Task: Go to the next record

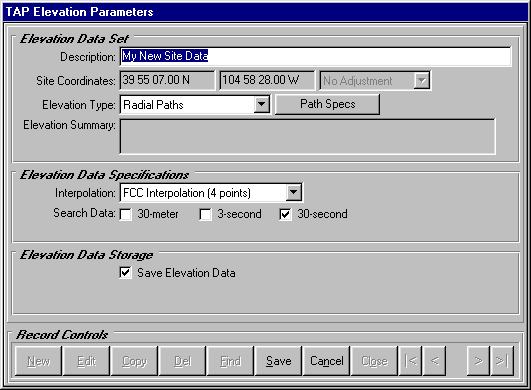Action: point(478,361)
